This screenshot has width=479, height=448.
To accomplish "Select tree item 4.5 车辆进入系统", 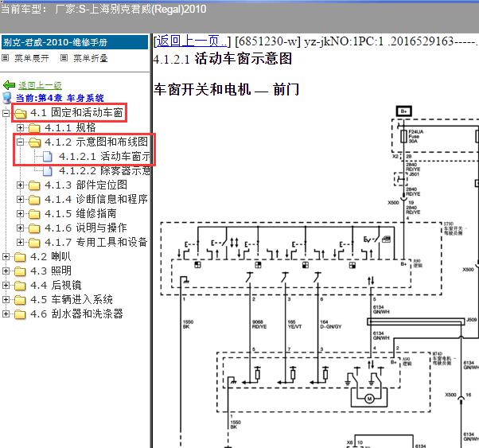I will (x=72, y=300).
